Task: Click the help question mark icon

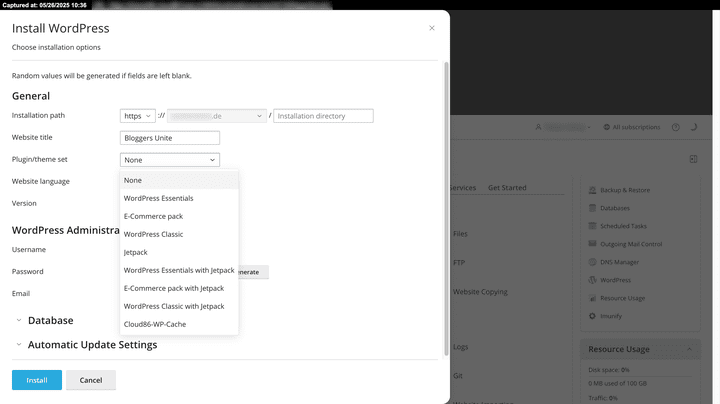Action: (x=675, y=127)
